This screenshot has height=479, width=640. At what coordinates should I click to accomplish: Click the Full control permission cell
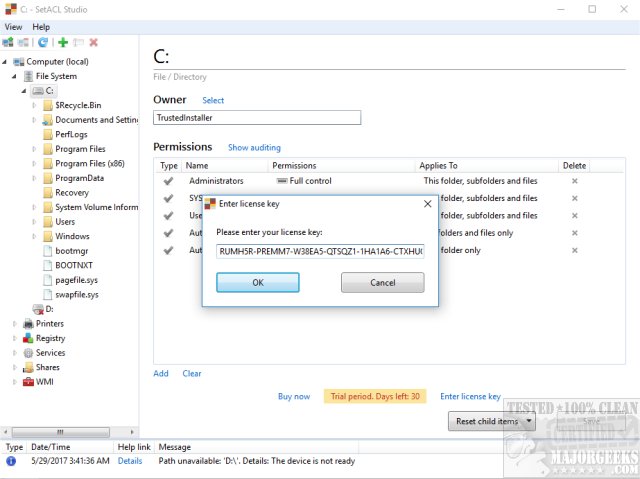click(304, 181)
